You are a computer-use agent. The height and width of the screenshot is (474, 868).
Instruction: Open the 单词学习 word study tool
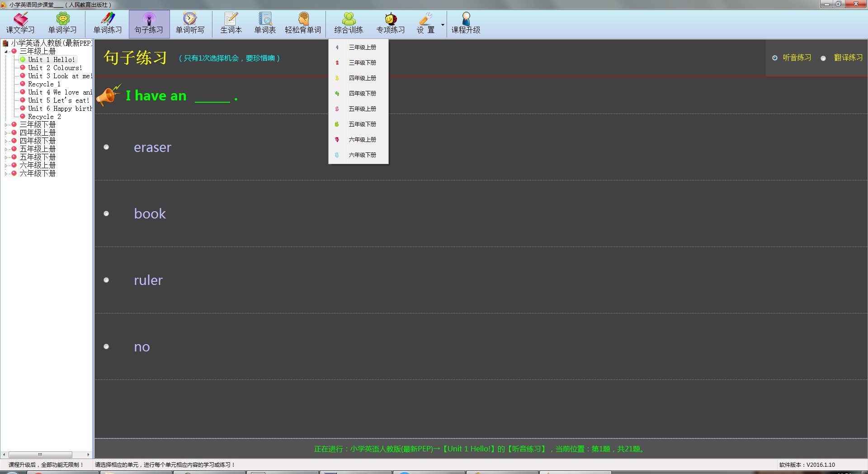click(x=62, y=24)
